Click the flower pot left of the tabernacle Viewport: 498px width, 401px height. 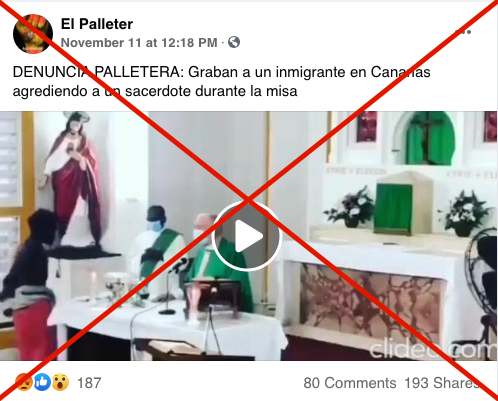(350, 207)
